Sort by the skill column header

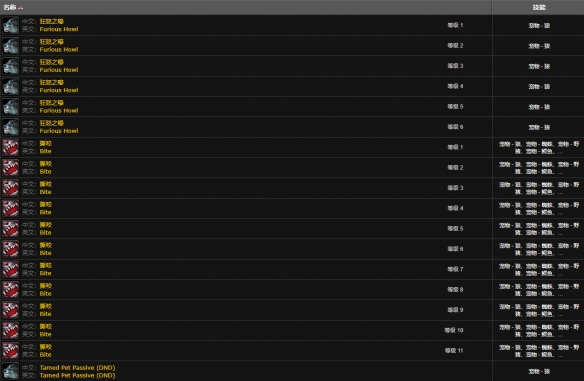coord(539,7)
